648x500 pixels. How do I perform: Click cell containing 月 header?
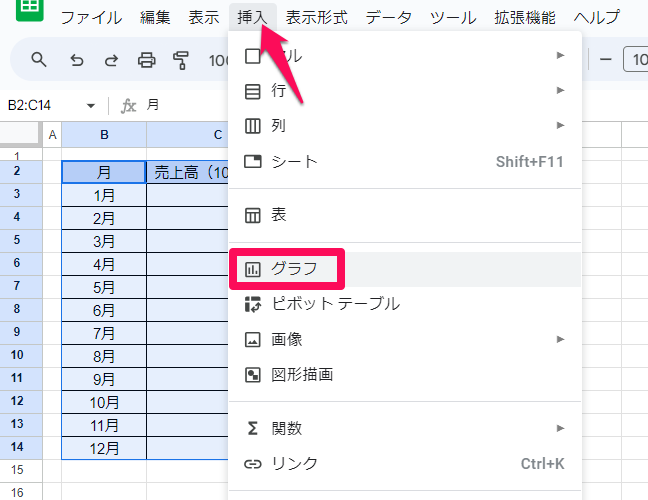(x=104, y=172)
